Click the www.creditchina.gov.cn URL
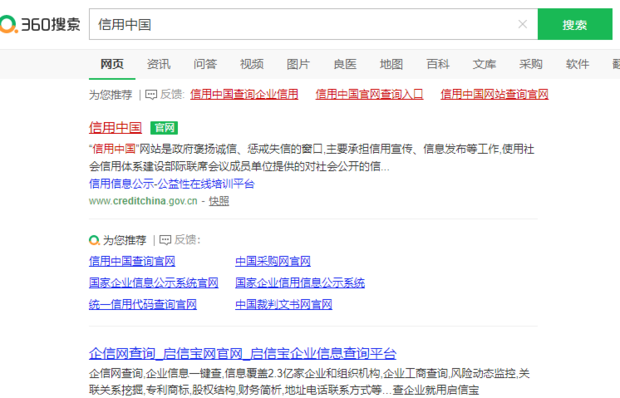The height and width of the screenshot is (398, 620). 143,201
